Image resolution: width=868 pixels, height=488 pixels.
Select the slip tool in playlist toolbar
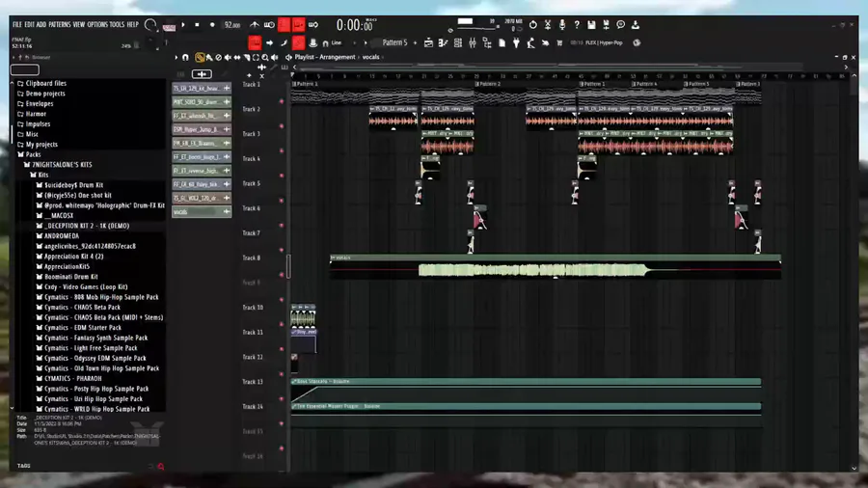237,58
